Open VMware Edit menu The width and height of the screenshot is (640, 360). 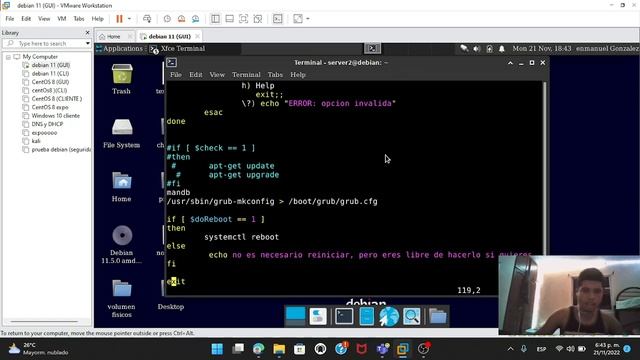click(26, 19)
